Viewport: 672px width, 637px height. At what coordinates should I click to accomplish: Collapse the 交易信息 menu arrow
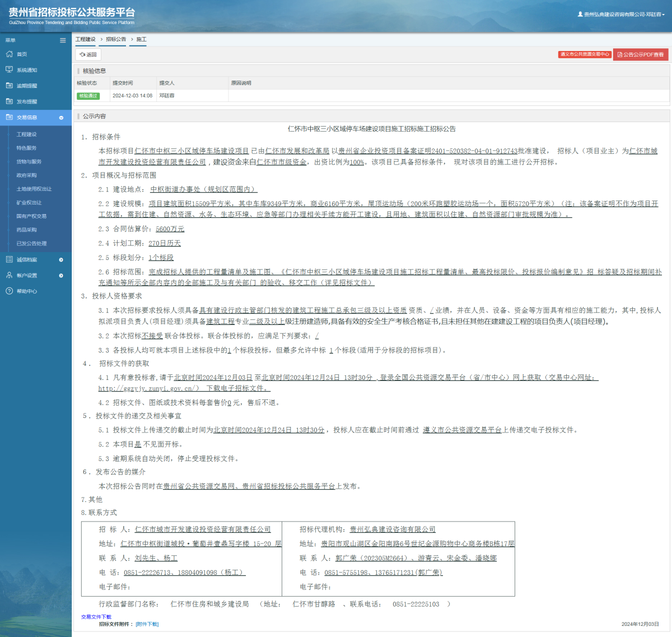tap(61, 118)
